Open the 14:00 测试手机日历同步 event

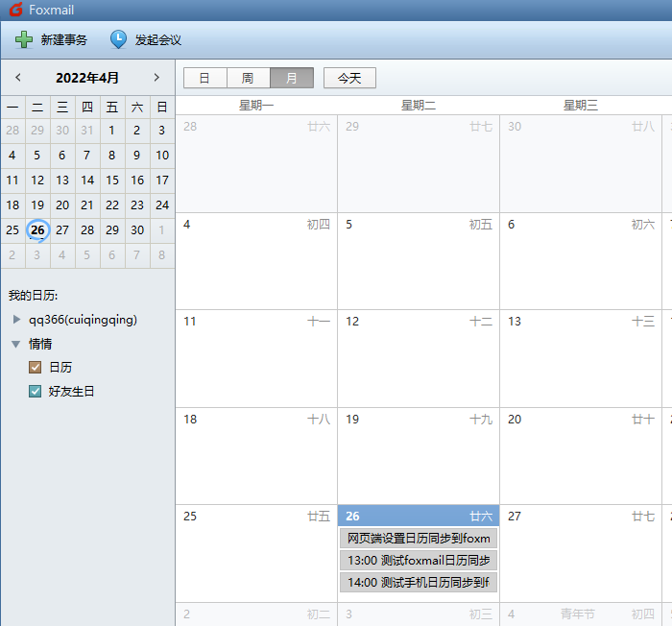[x=418, y=582]
